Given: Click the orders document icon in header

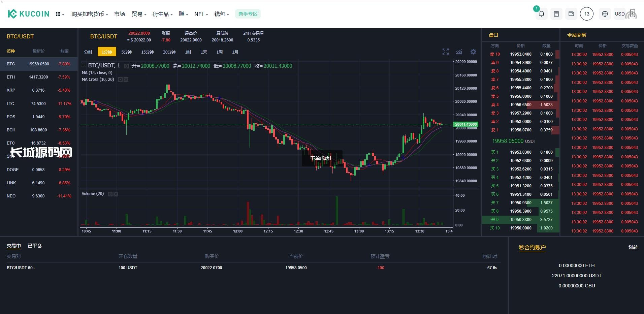Looking at the screenshot, I should 556,14.
